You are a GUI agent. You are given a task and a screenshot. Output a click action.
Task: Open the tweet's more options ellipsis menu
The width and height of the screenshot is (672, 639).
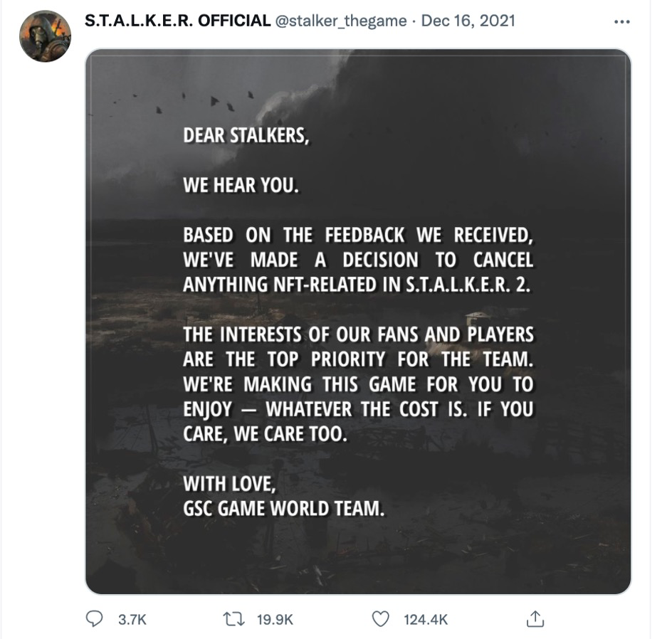point(621,21)
